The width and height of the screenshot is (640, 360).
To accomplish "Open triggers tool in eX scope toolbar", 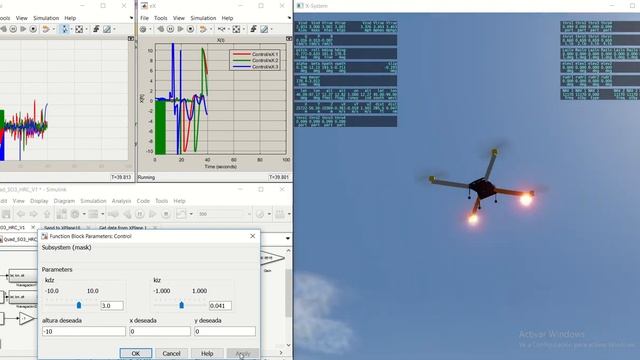I will tap(253, 29).
